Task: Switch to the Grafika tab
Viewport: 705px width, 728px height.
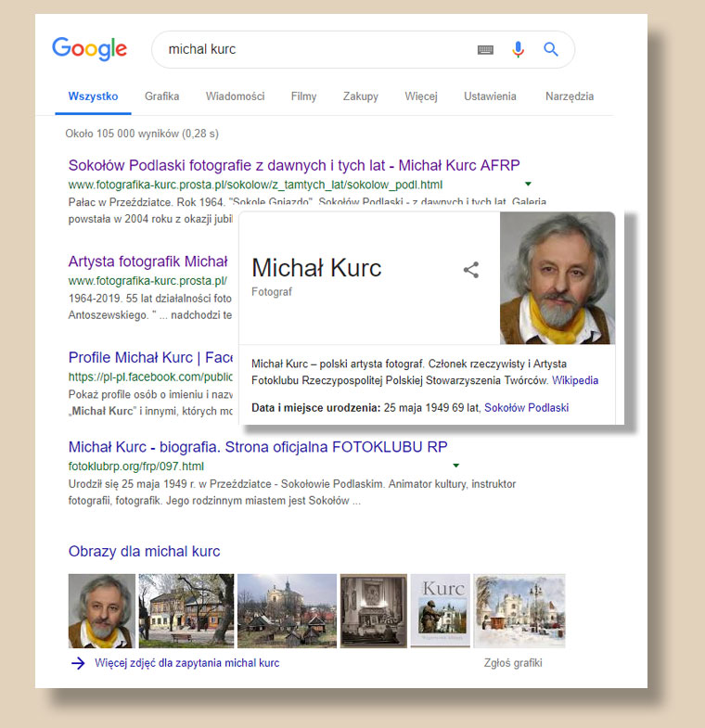Action: (161, 96)
